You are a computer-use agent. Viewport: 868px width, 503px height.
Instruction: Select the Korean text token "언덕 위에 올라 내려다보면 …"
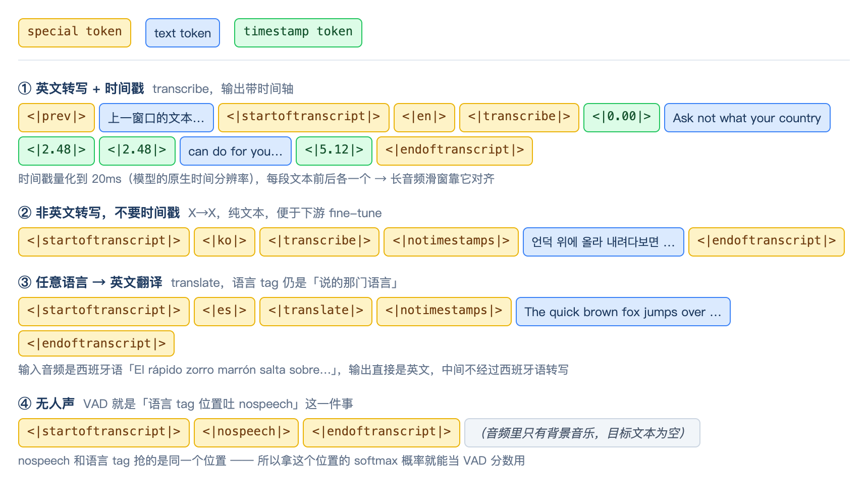pos(604,242)
